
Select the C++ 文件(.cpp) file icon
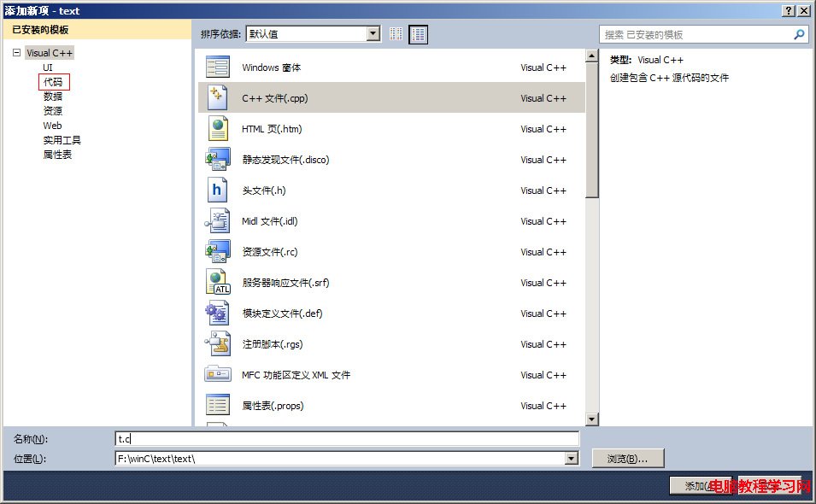[218, 97]
